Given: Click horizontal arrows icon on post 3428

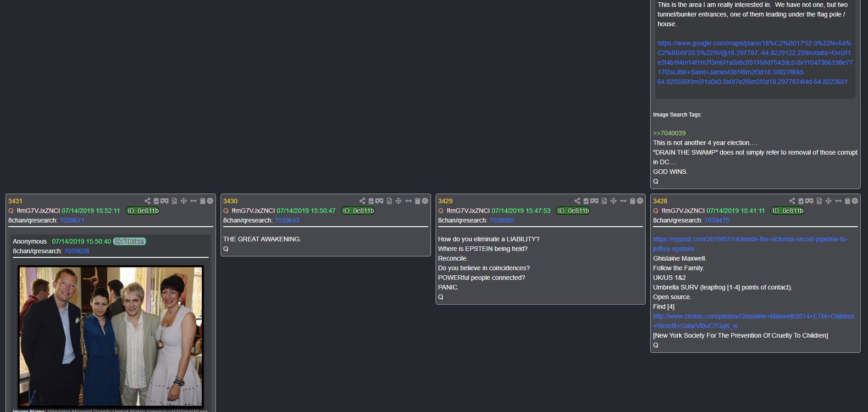Looking at the screenshot, I should 839,201.
